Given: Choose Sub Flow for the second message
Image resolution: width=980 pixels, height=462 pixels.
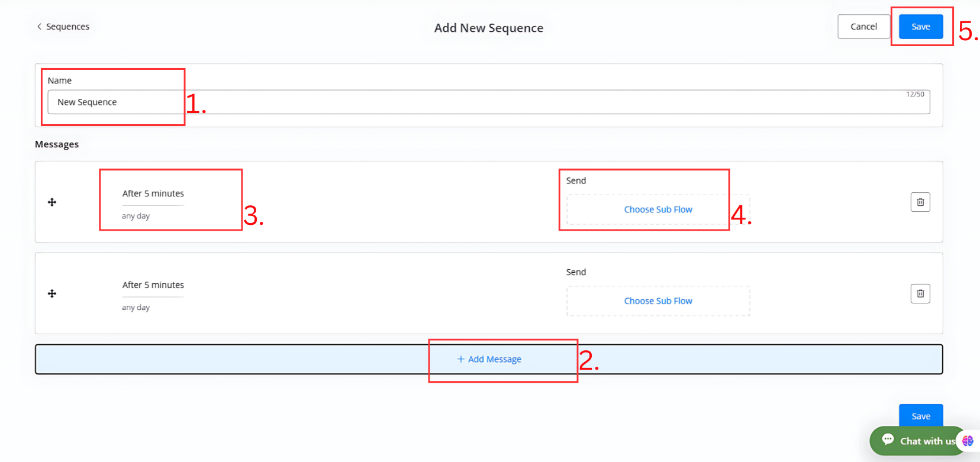Looking at the screenshot, I should 658,301.
